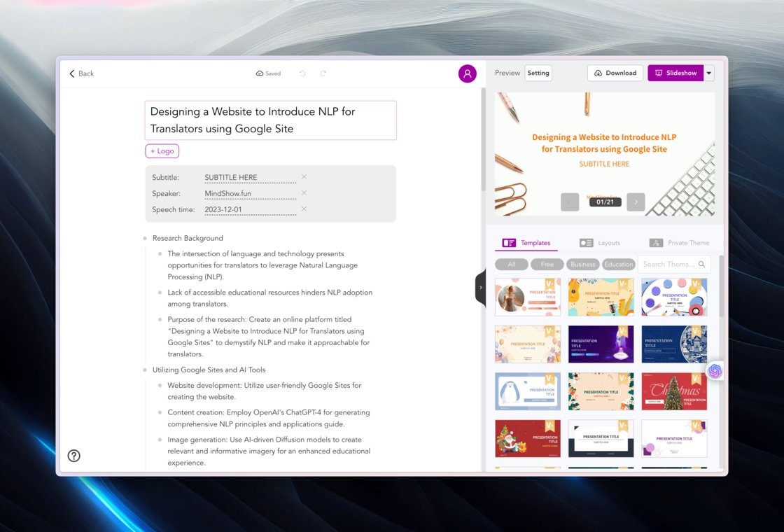The width and height of the screenshot is (784, 532).
Task: Edit the presentation title field
Action: tap(270, 120)
